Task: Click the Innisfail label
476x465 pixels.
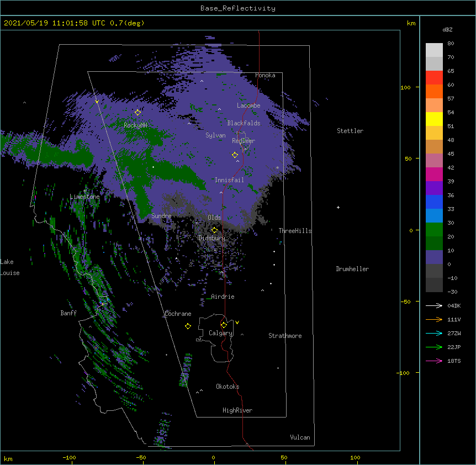Action: pos(229,180)
